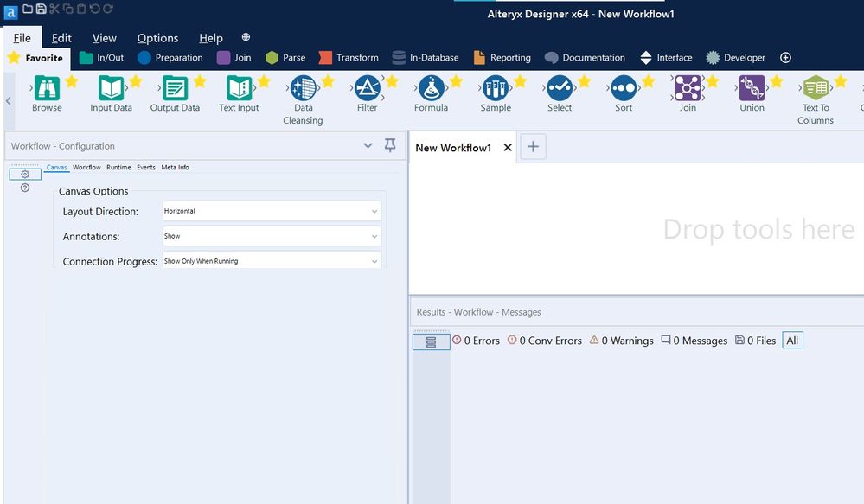The image size is (864, 504).
Task: Open the Transform tool category
Action: click(x=349, y=58)
